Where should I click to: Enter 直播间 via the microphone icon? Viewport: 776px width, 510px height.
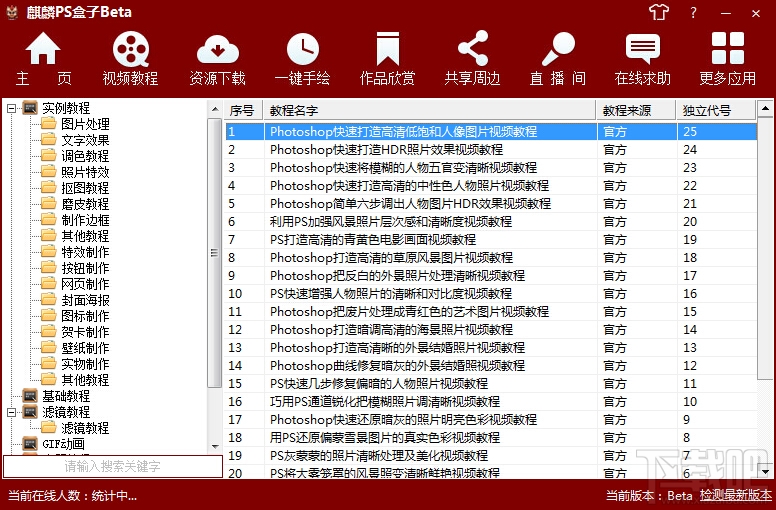click(x=558, y=48)
